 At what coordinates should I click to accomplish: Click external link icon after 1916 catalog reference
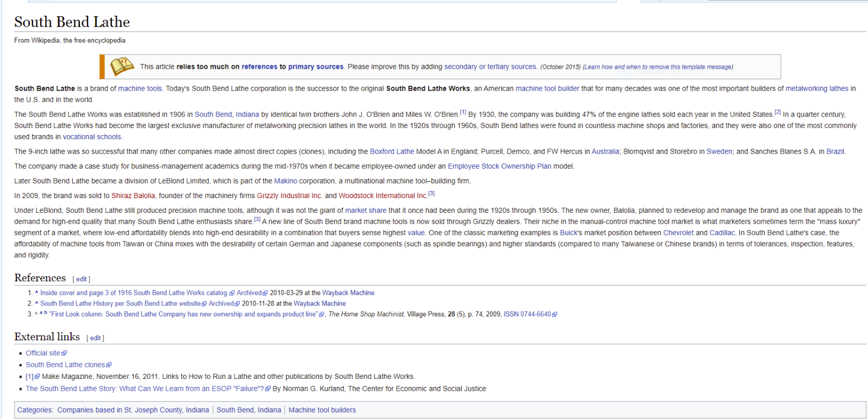(232, 293)
